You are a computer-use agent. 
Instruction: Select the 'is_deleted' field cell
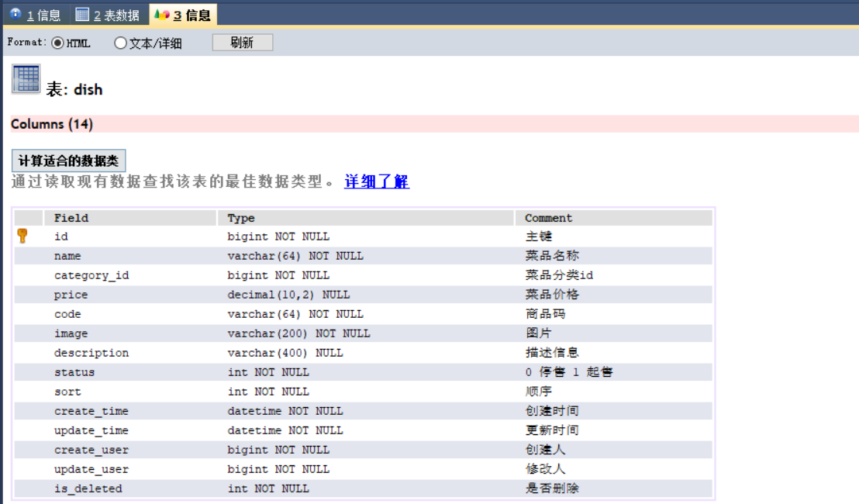tap(129, 488)
